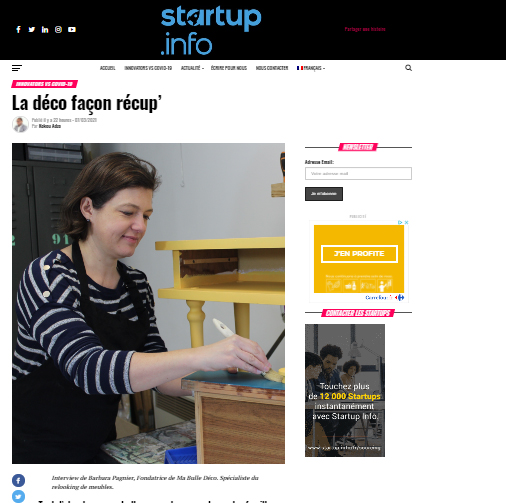Share article via blue Facebook circle
506x503 pixels.
click(x=18, y=480)
